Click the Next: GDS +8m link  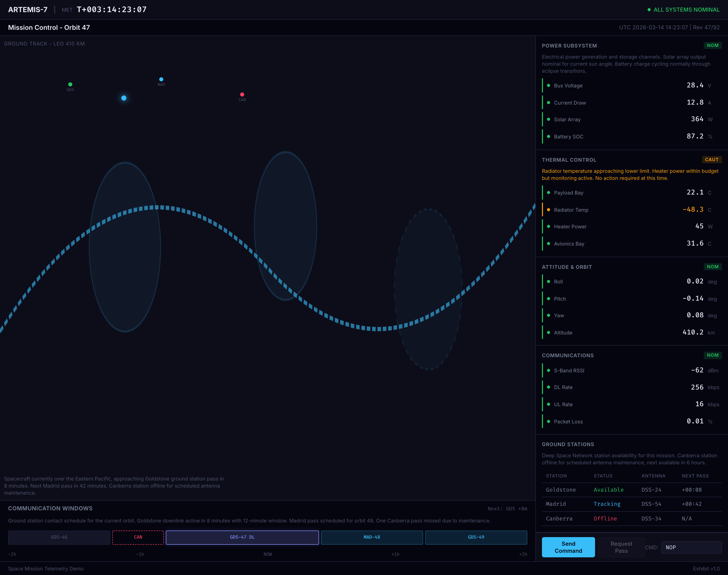[507, 508]
